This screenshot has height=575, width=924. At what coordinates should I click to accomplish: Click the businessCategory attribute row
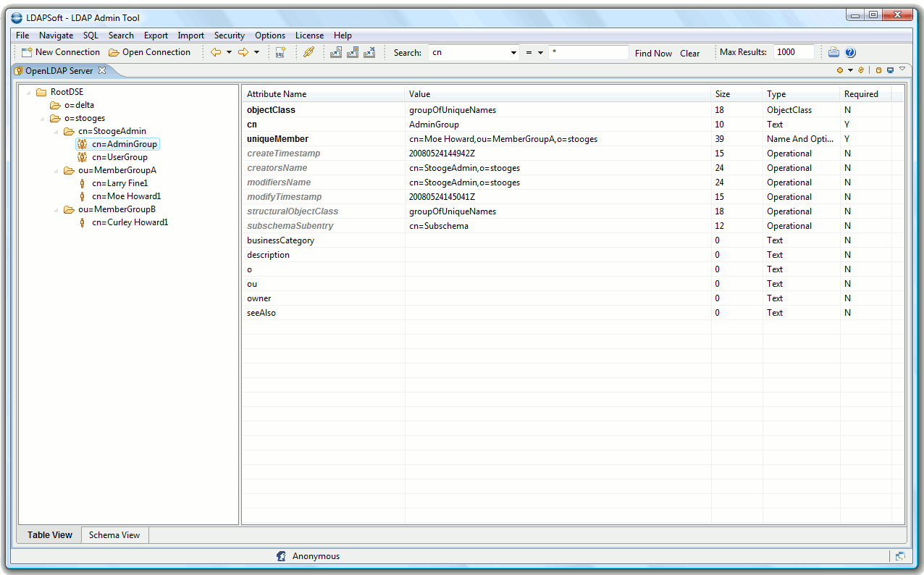(x=573, y=240)
